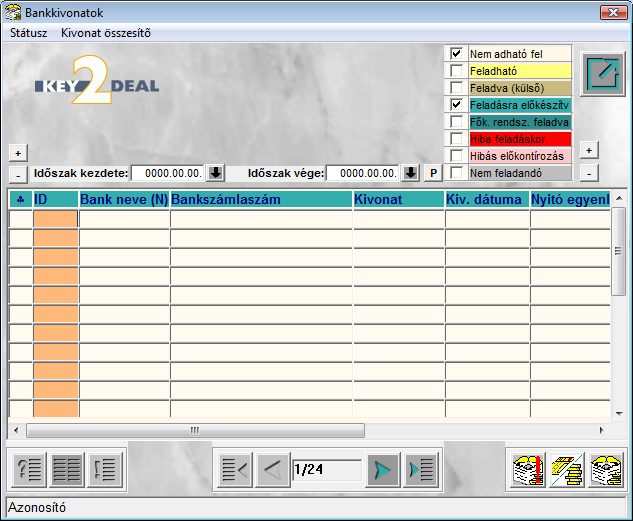Click the table grid view icon
This screenshot has height=521, width=633.
coord(67,469)
